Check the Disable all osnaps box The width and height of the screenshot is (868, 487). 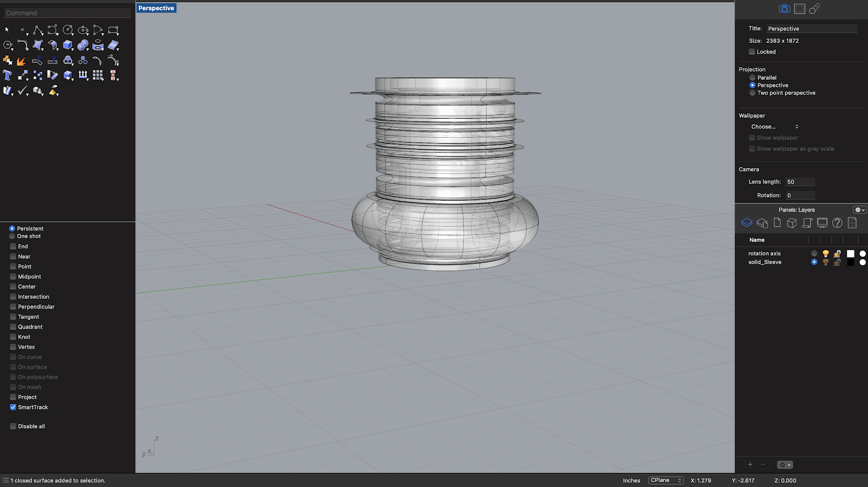click(13, 426)
